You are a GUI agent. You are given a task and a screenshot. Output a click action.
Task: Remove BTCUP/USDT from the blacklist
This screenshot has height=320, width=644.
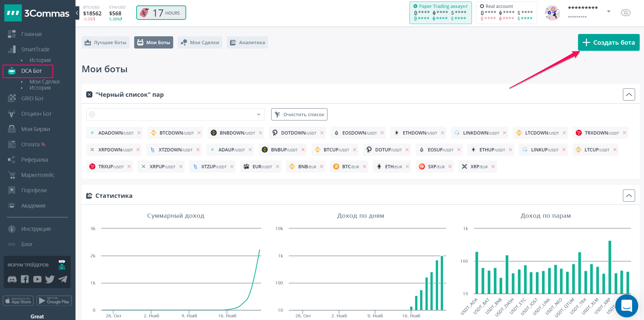click(x=354, y=150)
